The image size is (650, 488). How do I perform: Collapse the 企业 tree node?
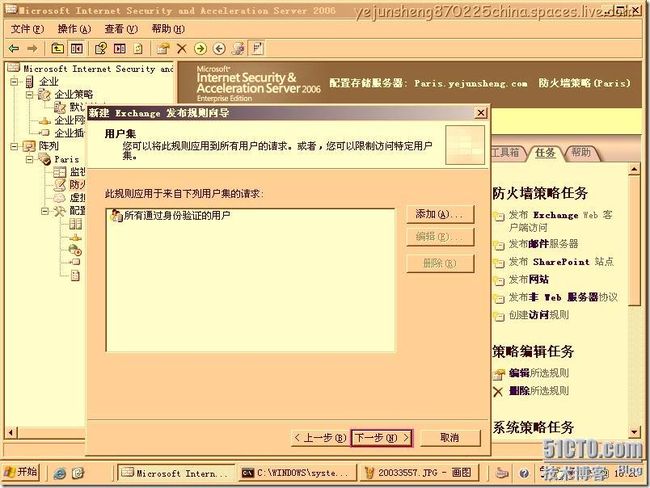point(14,82)
